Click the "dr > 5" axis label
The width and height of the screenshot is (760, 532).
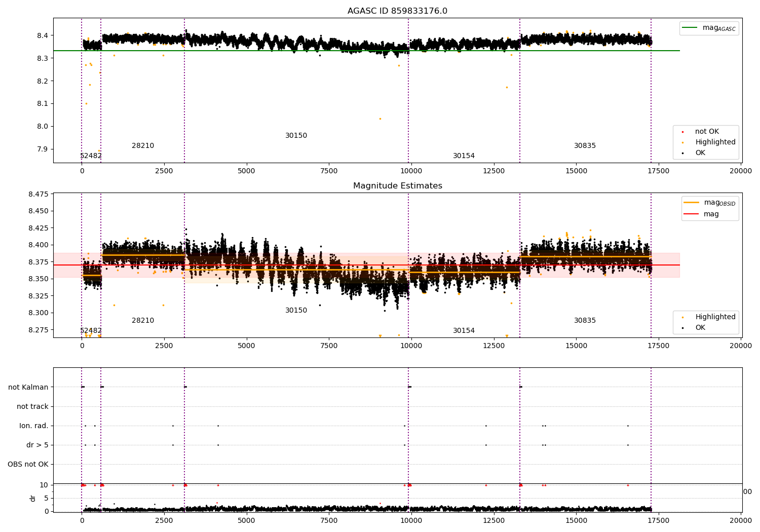coord(37,445)
